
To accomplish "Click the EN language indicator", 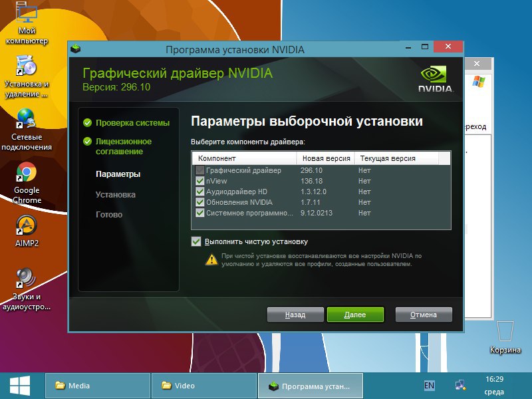I will pos(429,386).
